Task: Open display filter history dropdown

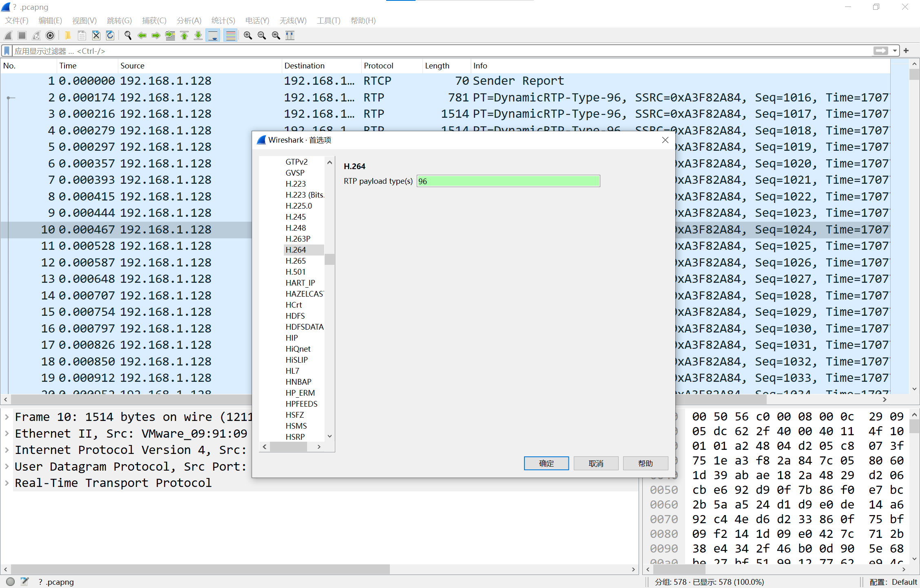Action: pyautogui.click(x=895, y=51)
